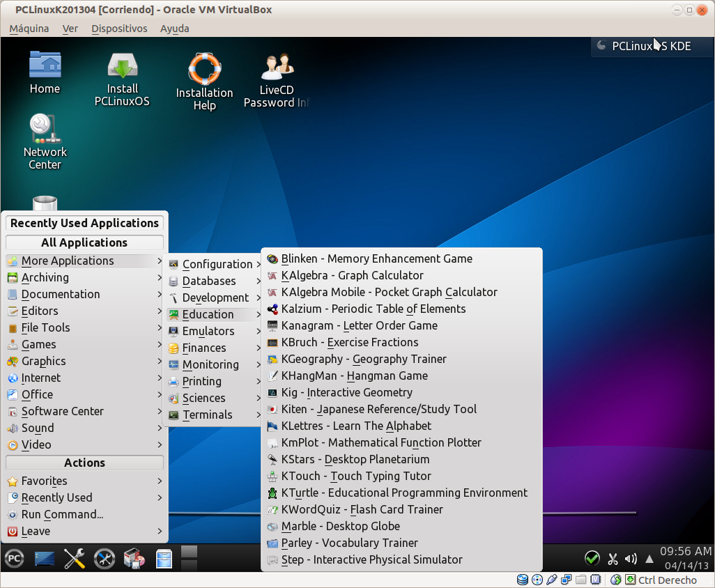Launch Marble - Desktop Globe
The height and width of the screenshot is (588, 715).
point(340,526)
